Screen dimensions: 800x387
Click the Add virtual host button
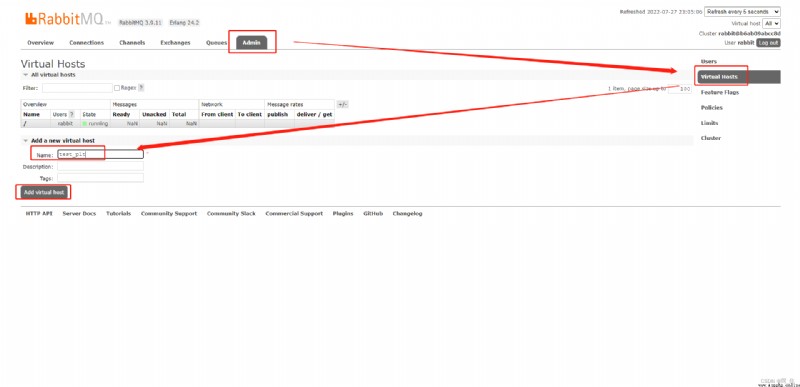click(44, 193)
